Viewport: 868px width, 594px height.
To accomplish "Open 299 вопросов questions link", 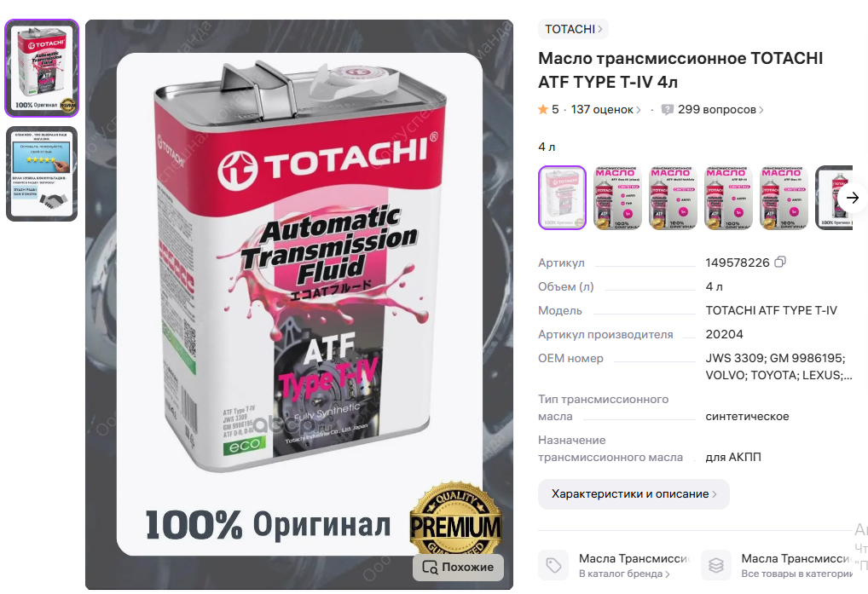I will click(x=720, y=109).
